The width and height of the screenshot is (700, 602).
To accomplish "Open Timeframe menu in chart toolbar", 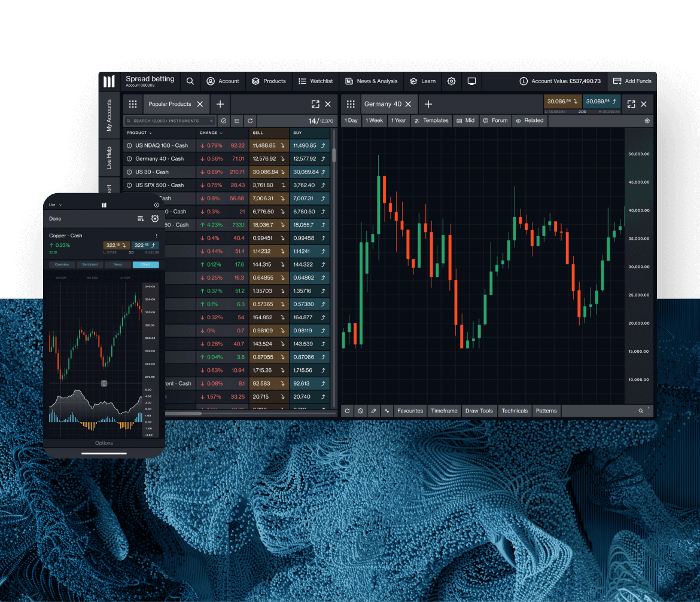I will coord(444,411).
